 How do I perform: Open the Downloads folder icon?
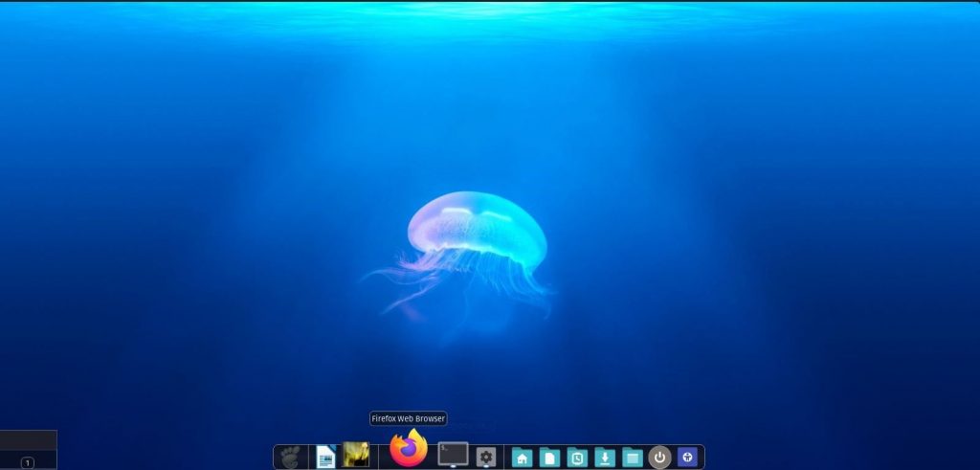point(605,458)
